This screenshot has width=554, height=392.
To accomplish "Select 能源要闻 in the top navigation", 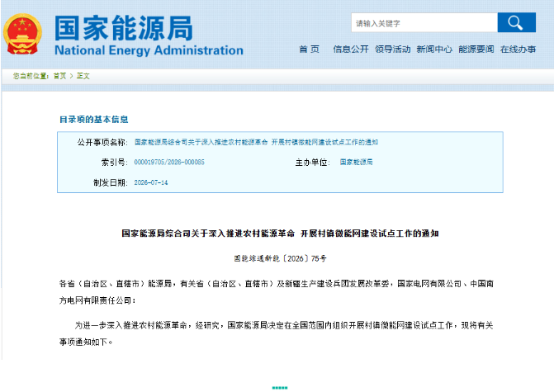I will 476,49.
